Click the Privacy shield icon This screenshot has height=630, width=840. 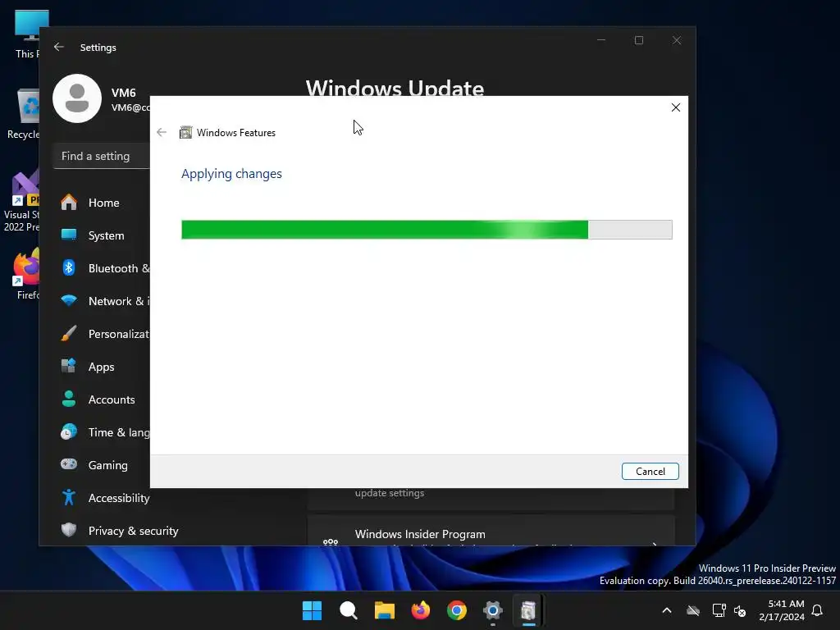tap(69, 530)
